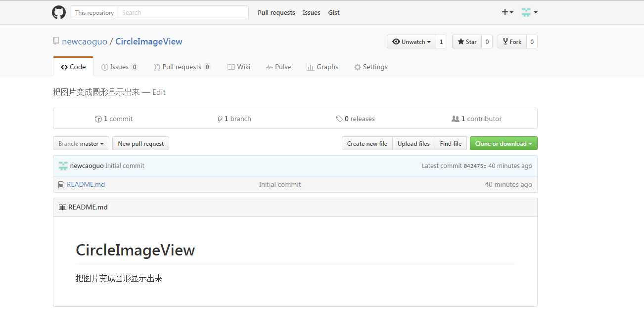
Task: Click the search repository field
Action: [x=183, y=12]
